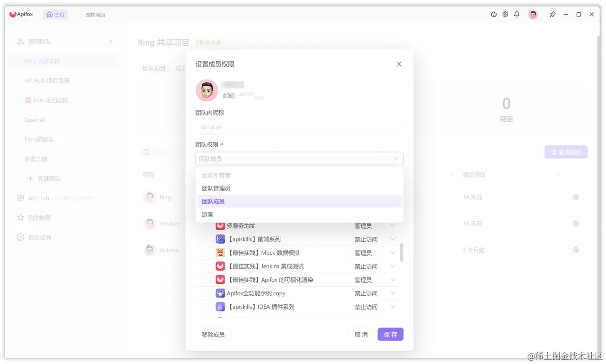Open notifications via bell icon
This screenshot has width=606, height=364.
[x=517, y=14]
